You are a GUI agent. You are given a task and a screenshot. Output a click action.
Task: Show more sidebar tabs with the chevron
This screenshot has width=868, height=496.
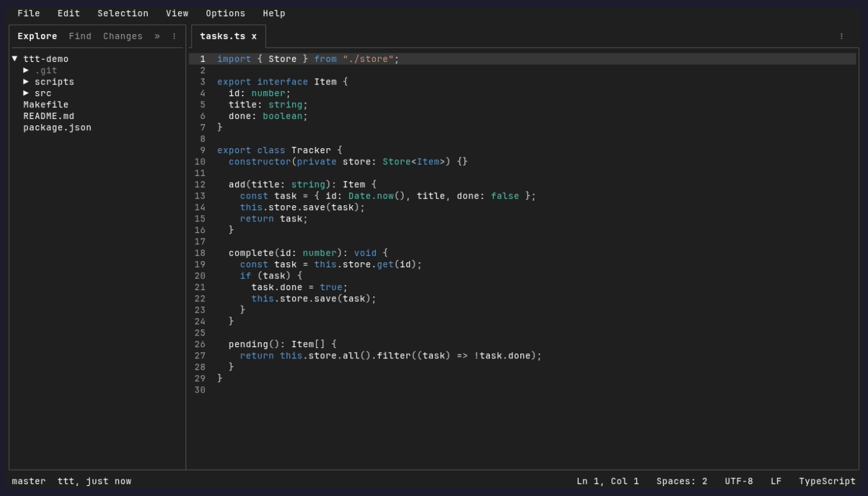(x=157, y=36)
